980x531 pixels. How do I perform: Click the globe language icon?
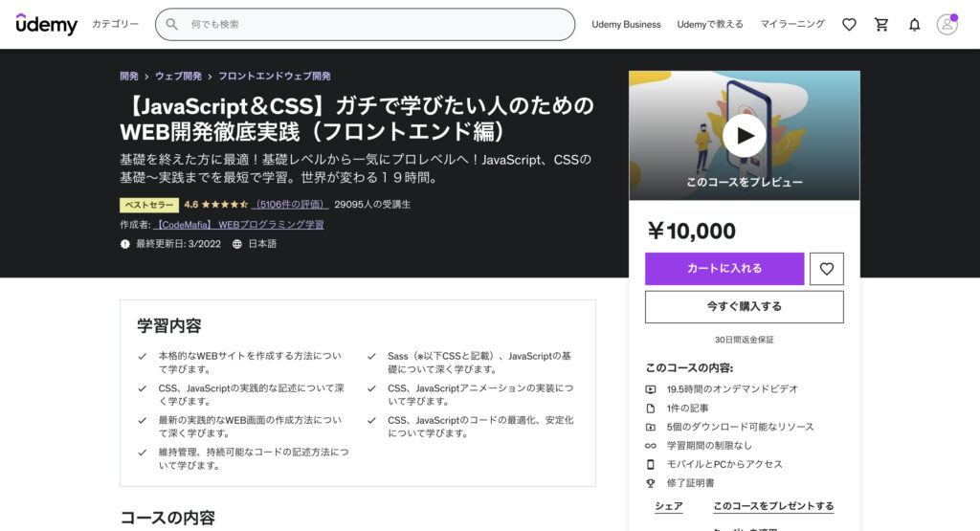237,244
